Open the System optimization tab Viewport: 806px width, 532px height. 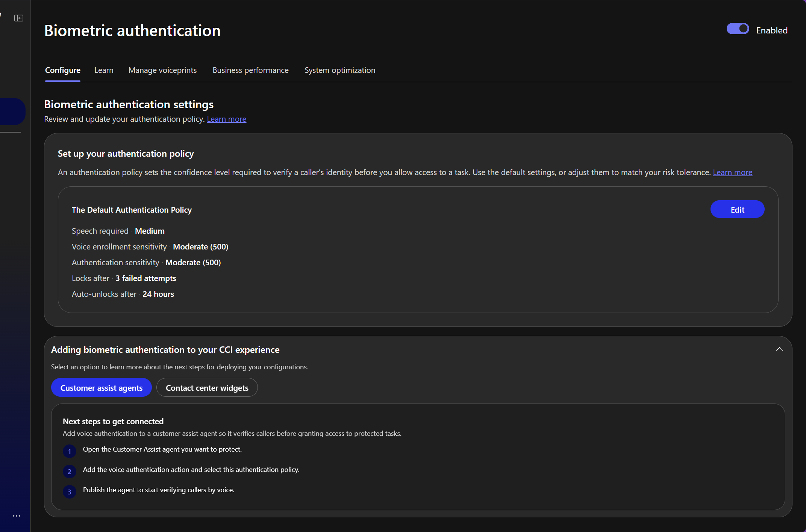[x=340, y=70]
